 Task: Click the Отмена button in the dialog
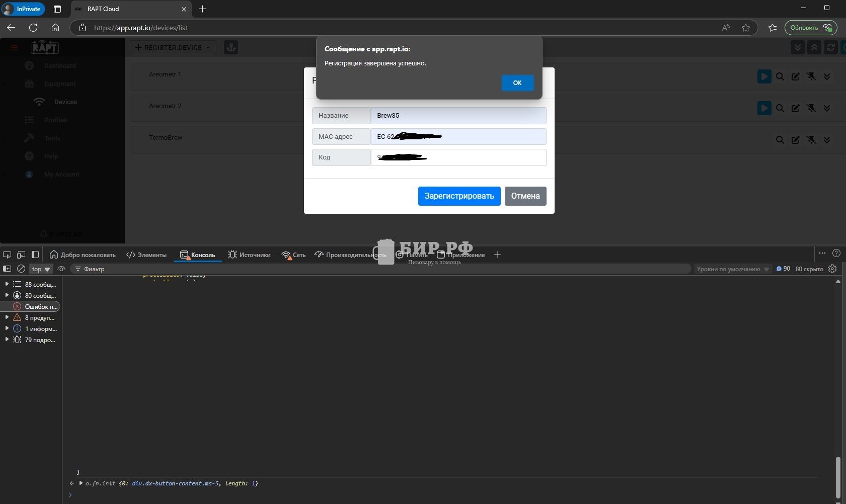click(525, 196)
